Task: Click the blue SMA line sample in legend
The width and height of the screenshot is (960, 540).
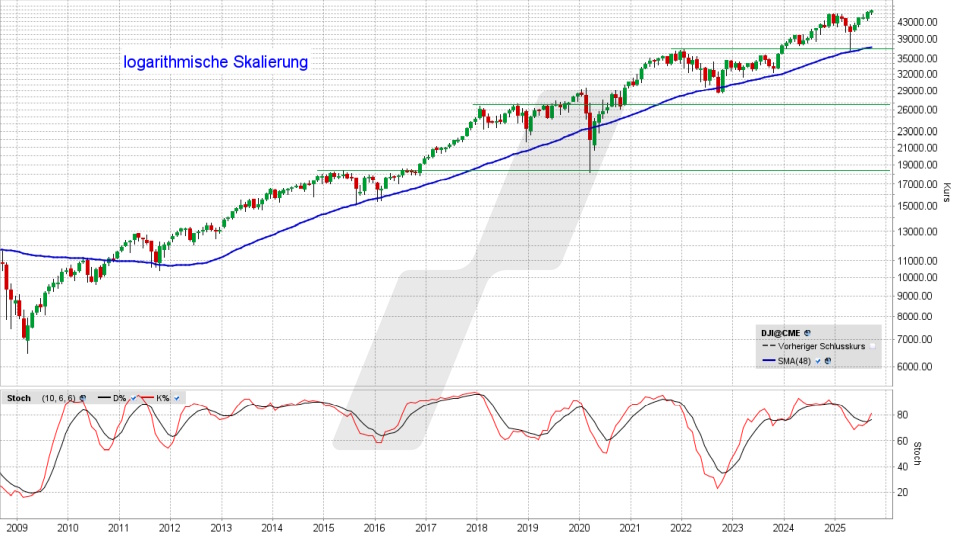Action: (x=769, y=360)
